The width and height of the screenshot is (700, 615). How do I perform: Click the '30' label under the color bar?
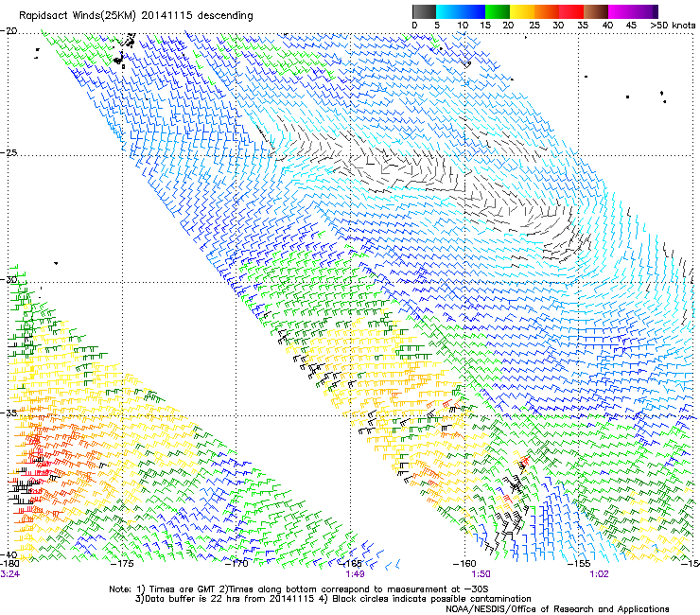point(558,26)
